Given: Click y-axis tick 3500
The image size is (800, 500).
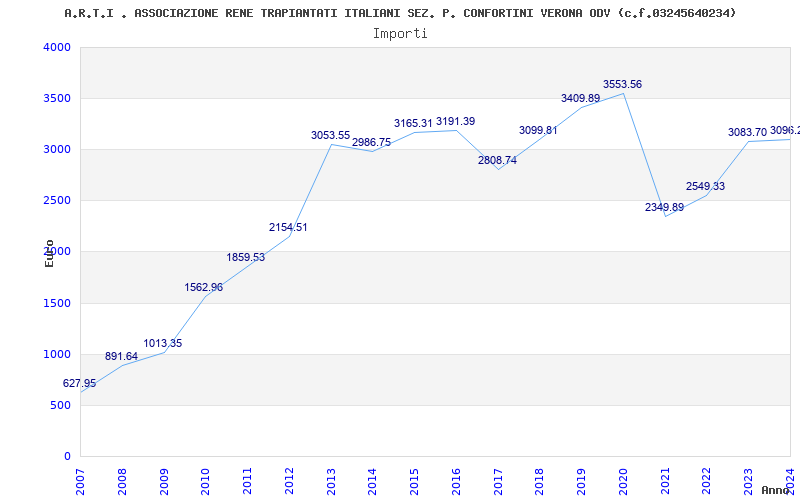Looking at the screenshot, I should pos(57,98).
